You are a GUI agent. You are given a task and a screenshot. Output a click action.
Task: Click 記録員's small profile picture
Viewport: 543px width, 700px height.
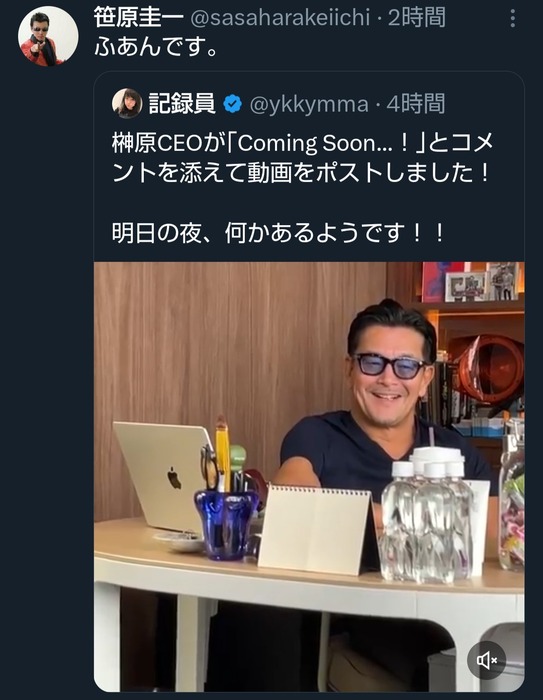[127, 103]
